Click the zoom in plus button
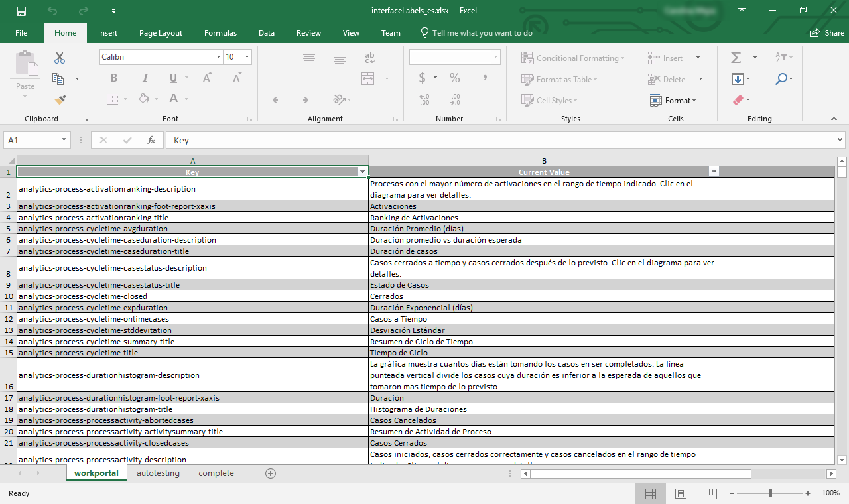The image size is (849, 504). point(808,493)
